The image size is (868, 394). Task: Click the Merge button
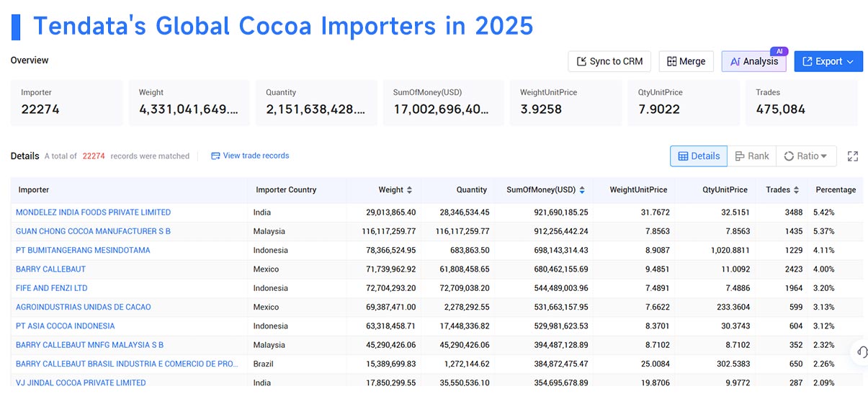(x=686, y=61)
